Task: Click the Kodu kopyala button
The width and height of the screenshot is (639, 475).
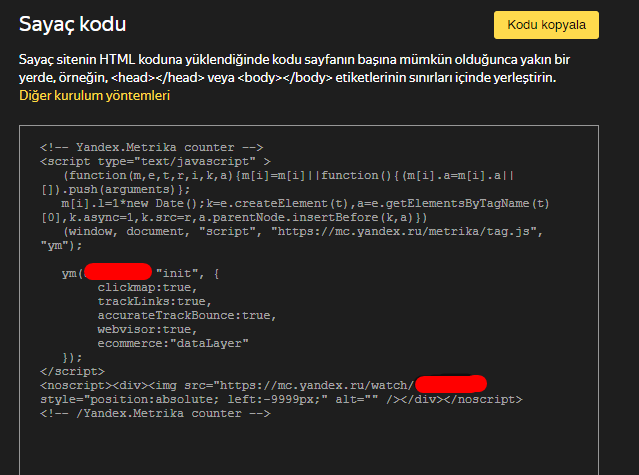Action: (546, 25)
